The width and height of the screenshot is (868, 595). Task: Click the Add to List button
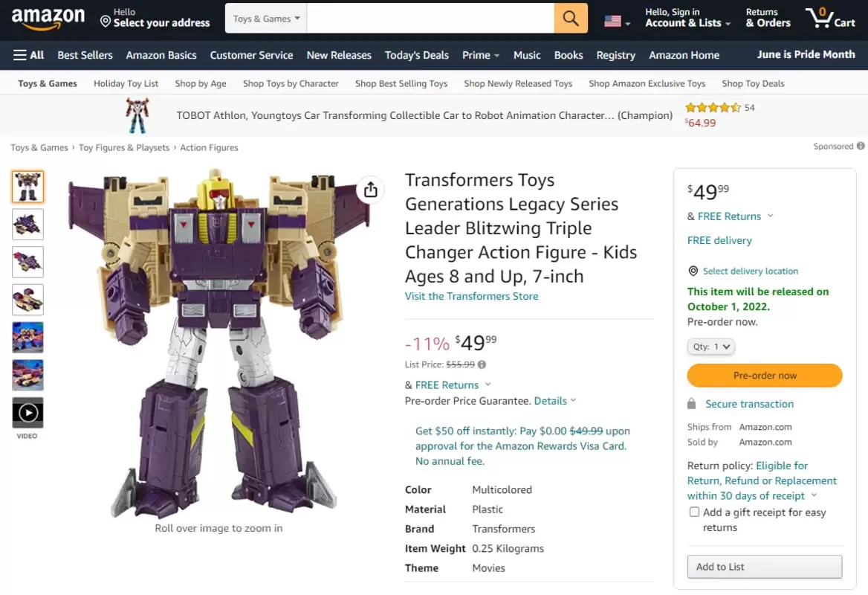click(x=765, y=567)
